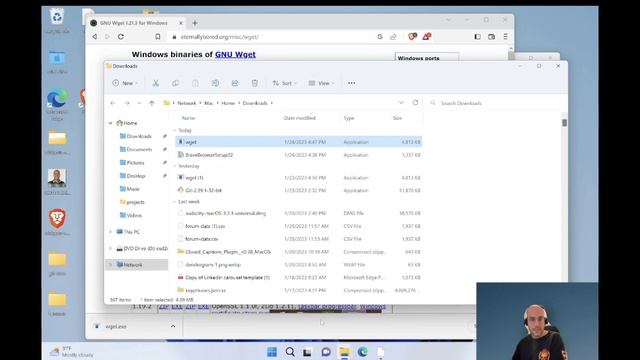Collapse the Last week file group
The width and height of the screenshot is (640, 360).
(175, 202)
